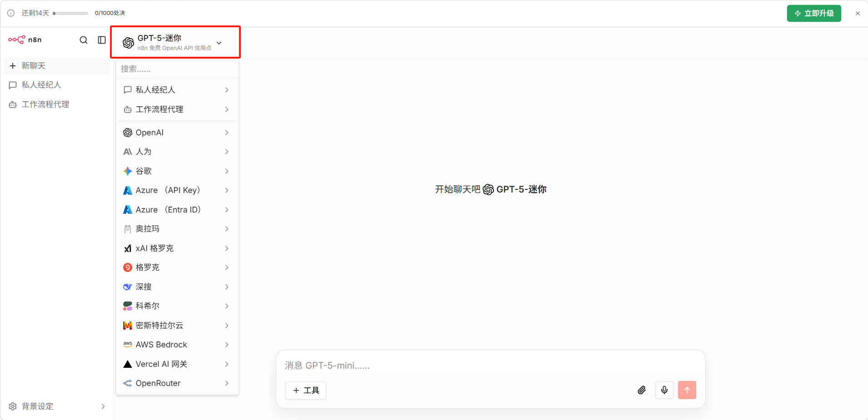Click the send arrow button
The image size is (868, 420).
[x=687, y=390]
